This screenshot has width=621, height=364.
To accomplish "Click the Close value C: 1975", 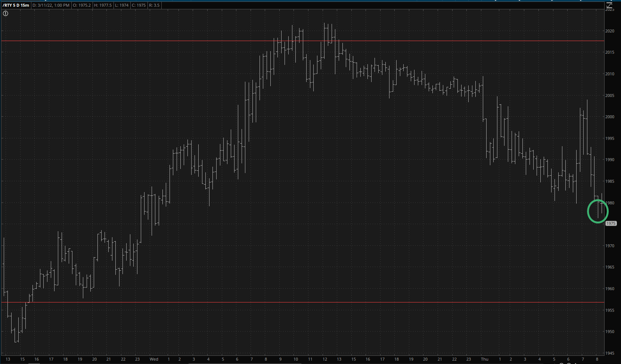I will coord(139,5).
